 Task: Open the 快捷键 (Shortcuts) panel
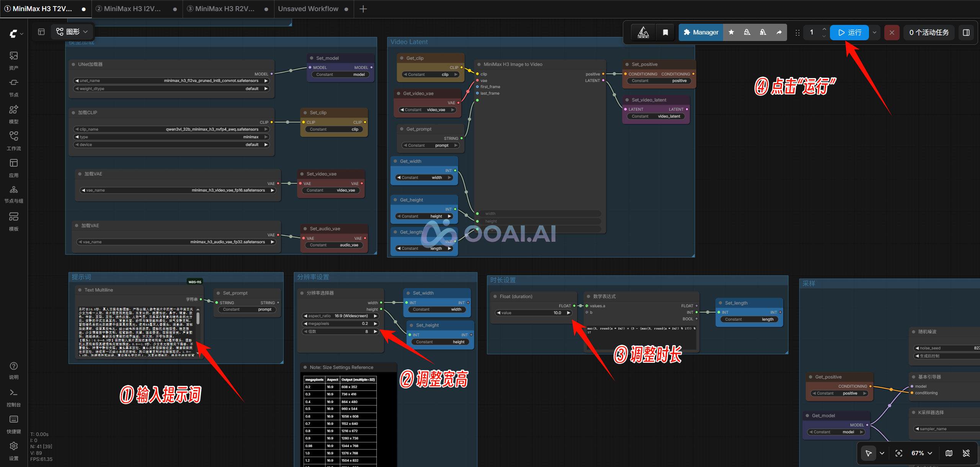pos(14,424)
